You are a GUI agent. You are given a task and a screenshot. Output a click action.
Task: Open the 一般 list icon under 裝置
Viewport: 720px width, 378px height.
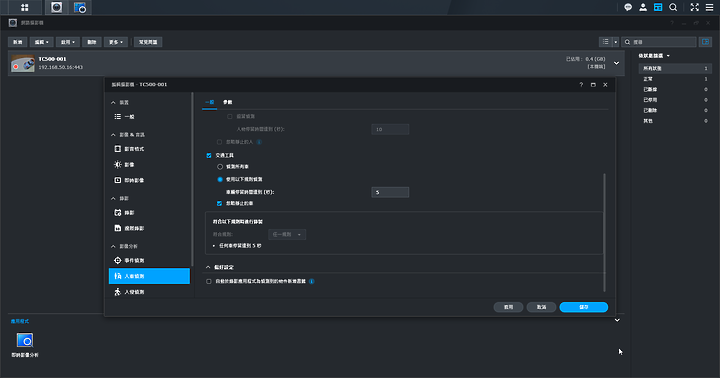(118, 117)
